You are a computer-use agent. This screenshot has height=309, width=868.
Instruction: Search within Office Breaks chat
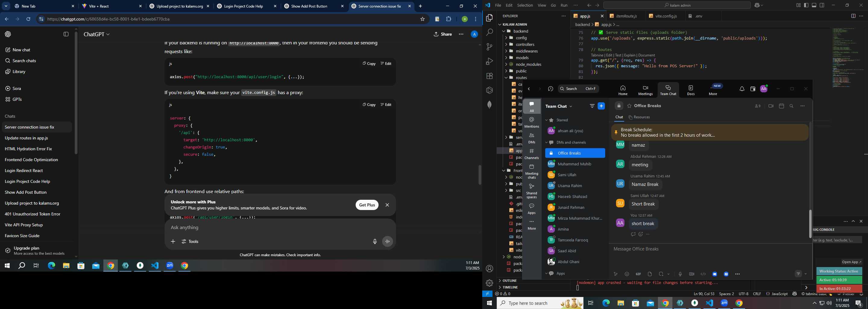pos(791,106)
